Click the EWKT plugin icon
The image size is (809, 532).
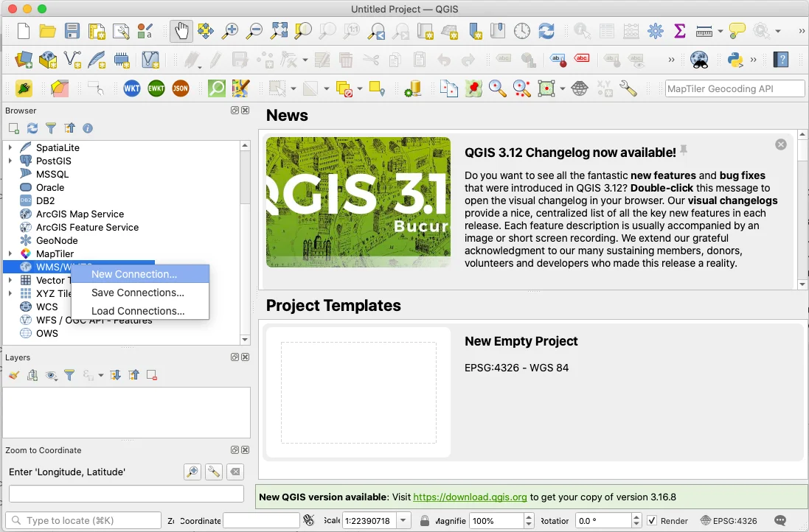click(x=156, y=88)
